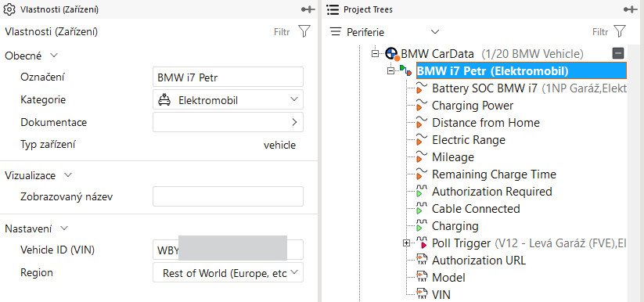
Task: Select VIN tree item
Action: (441, 295)
